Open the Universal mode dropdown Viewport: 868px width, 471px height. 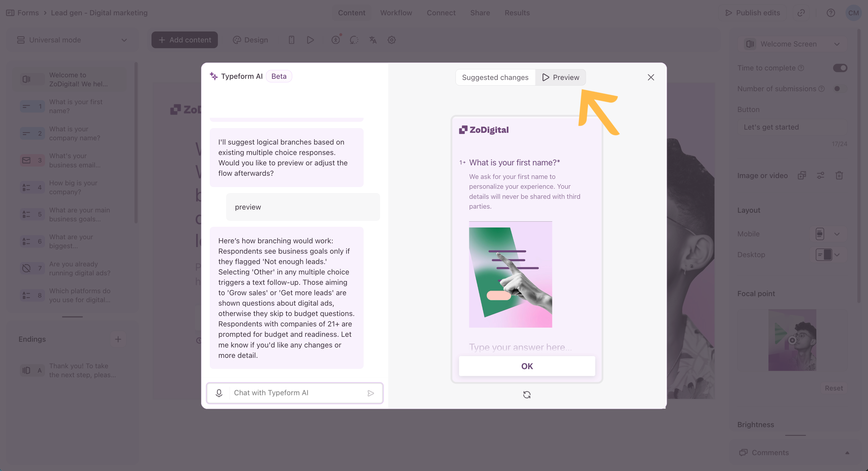pos(72,40)
